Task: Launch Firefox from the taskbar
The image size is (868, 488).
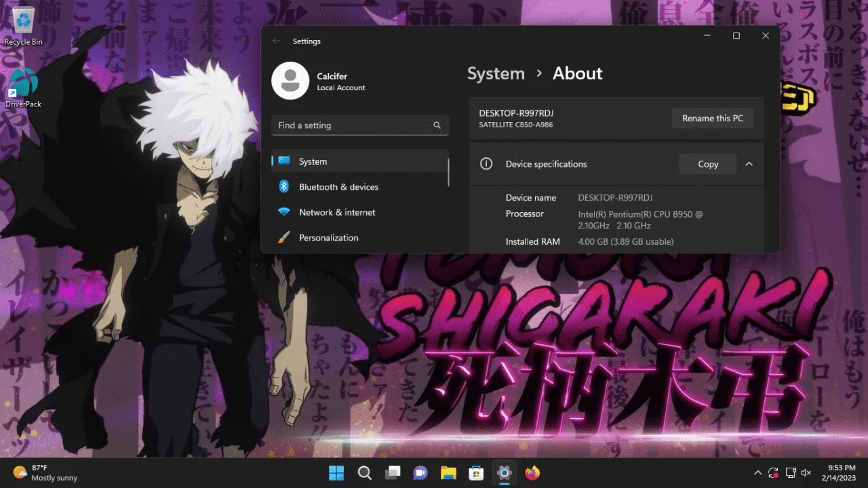Action: click(x=532, y=472)
